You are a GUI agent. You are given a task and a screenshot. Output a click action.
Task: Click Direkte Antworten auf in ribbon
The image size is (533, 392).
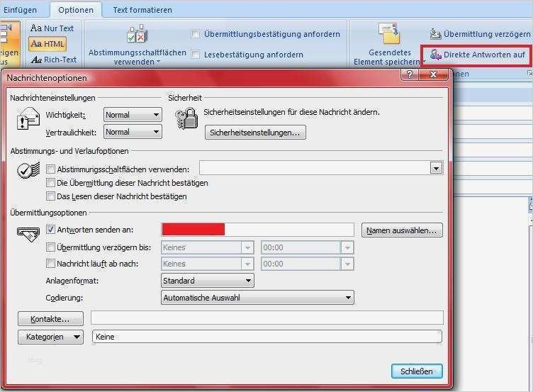(x=477, y=55)
